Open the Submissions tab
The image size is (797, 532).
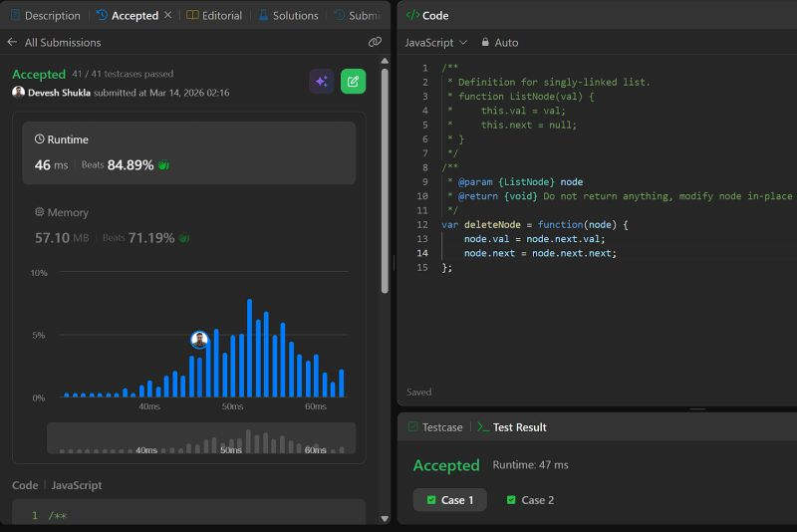(357, 16)
